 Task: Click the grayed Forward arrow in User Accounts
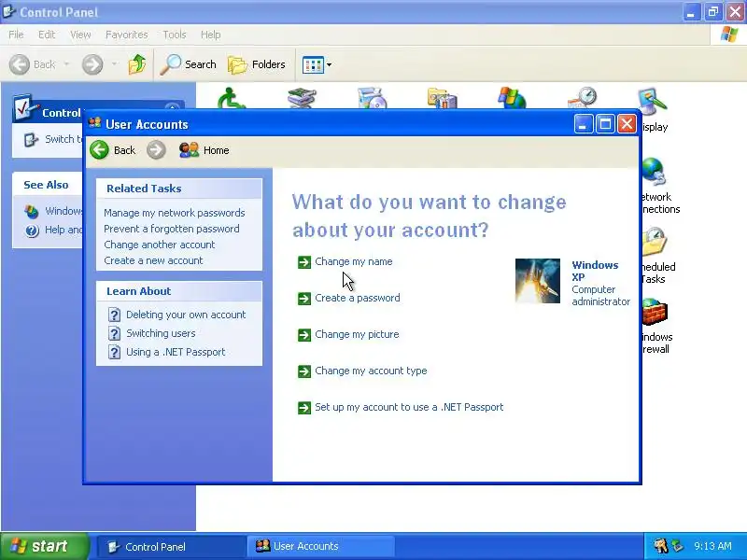point(156,150)
